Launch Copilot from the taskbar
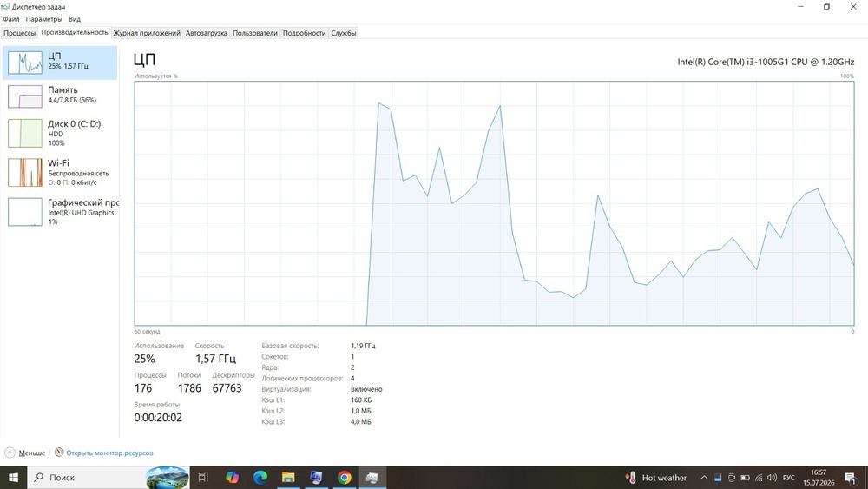 (232, 478)
